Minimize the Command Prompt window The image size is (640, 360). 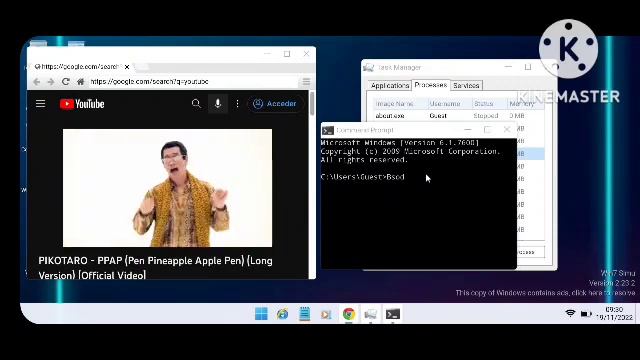468,130
